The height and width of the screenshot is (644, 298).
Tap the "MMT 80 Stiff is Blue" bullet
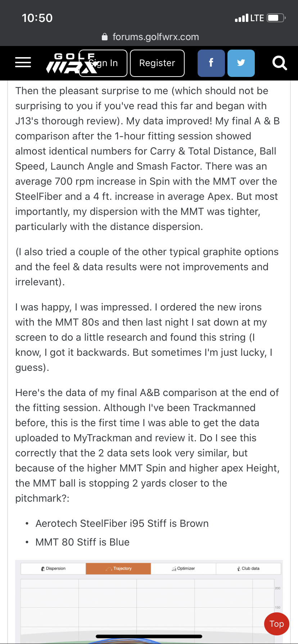(x=82, y=542)
